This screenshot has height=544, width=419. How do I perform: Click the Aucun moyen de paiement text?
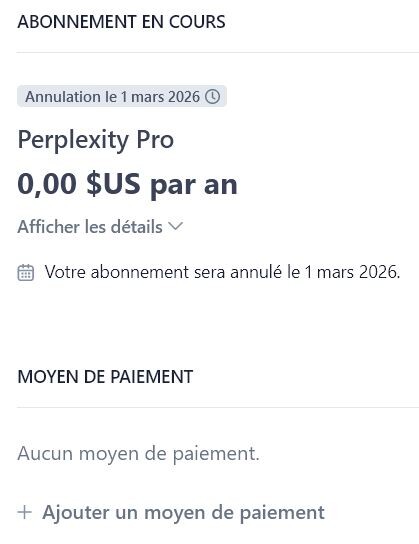(x=138, y=454)
